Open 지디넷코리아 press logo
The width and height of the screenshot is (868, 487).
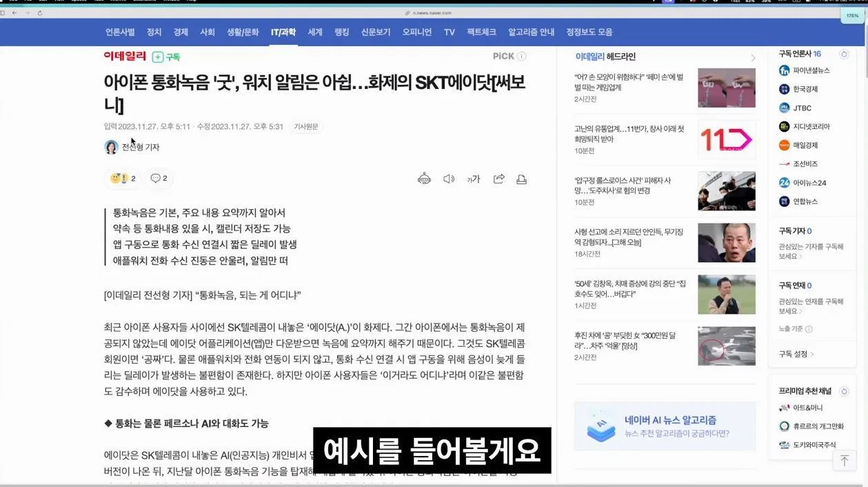coord(784,126)
